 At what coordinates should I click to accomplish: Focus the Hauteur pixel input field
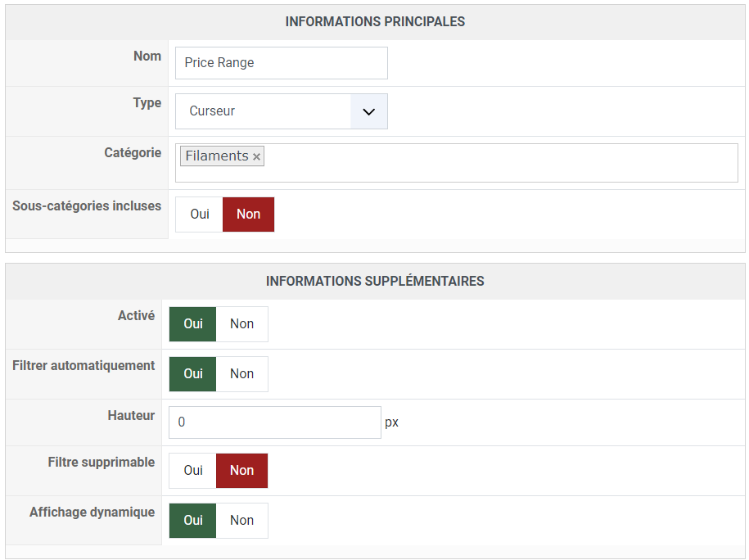pyautogui.click(x=274, y=422)
